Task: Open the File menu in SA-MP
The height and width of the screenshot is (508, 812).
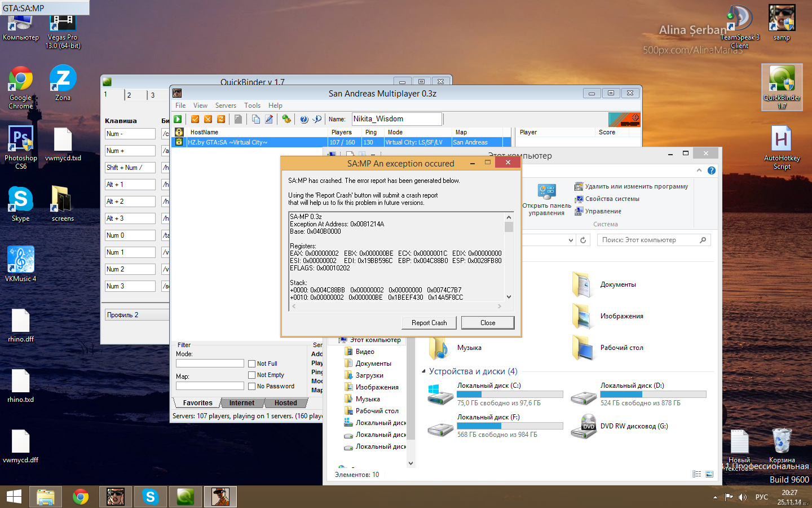Action: coord(180,106)
